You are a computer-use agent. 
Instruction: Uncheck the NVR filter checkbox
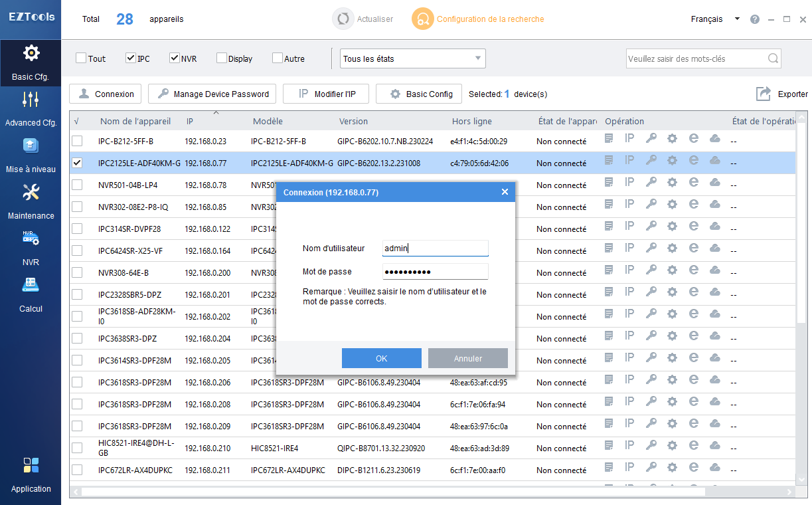pos(175,58)
